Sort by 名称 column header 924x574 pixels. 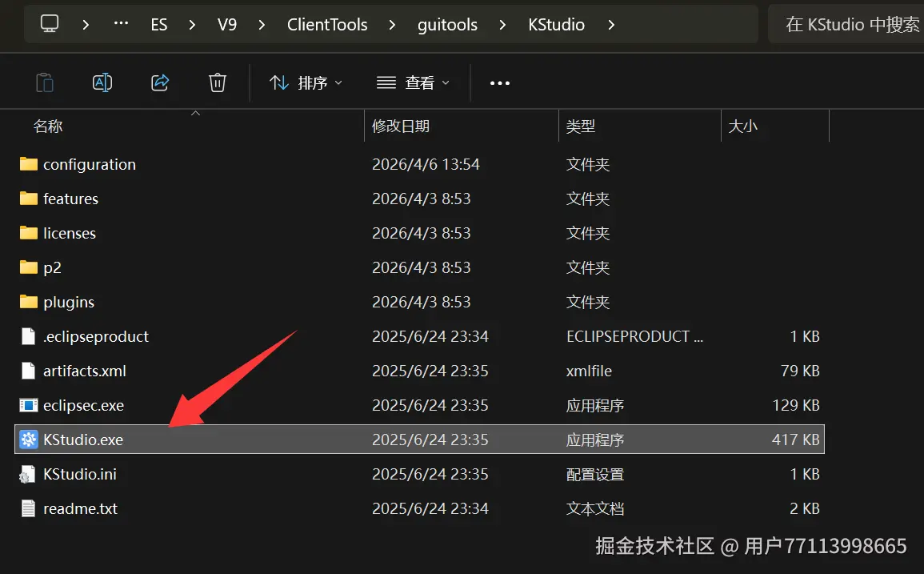(48, 126)
